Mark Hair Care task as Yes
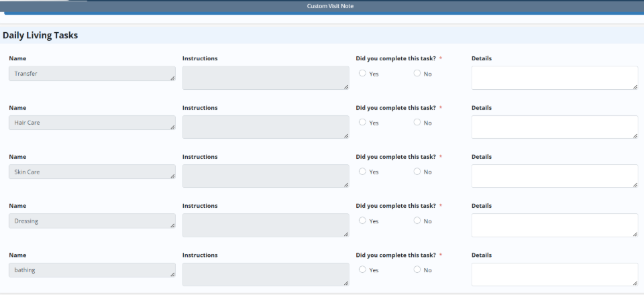This screenshot has width=644, height=295. [x=363, y=123]
